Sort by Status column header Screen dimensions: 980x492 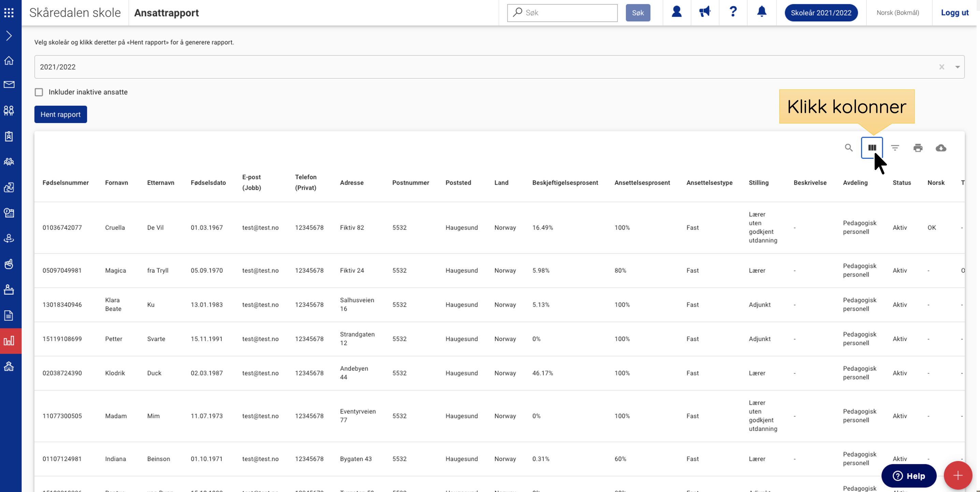click(902, 183)
